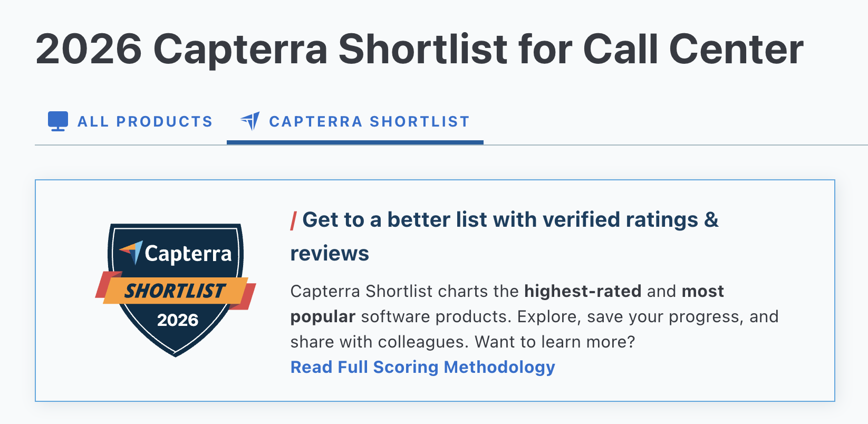Click the red slash before the reviews headline
Viewport: 868px width, 424px height.
pos(294,220)
